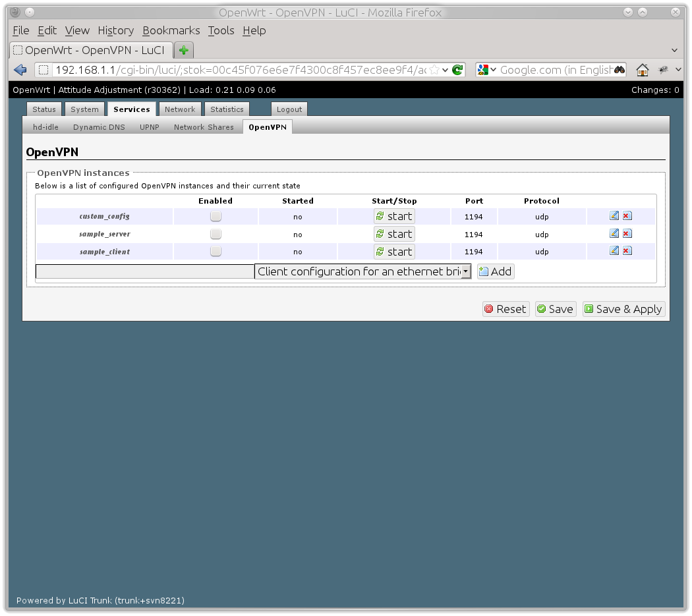Edit the custom_config instance
This screenshot has width=692, height=616.
coord(614,215)
